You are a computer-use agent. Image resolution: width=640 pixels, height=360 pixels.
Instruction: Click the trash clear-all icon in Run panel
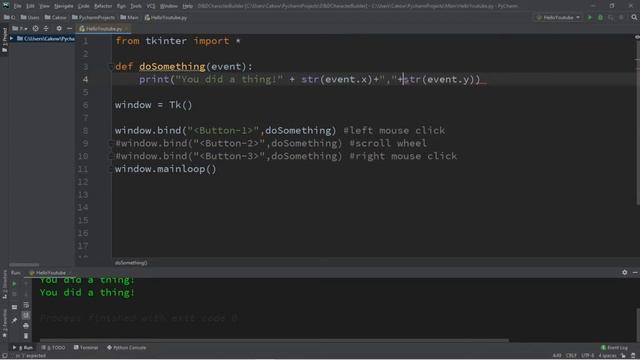[26, 336]
